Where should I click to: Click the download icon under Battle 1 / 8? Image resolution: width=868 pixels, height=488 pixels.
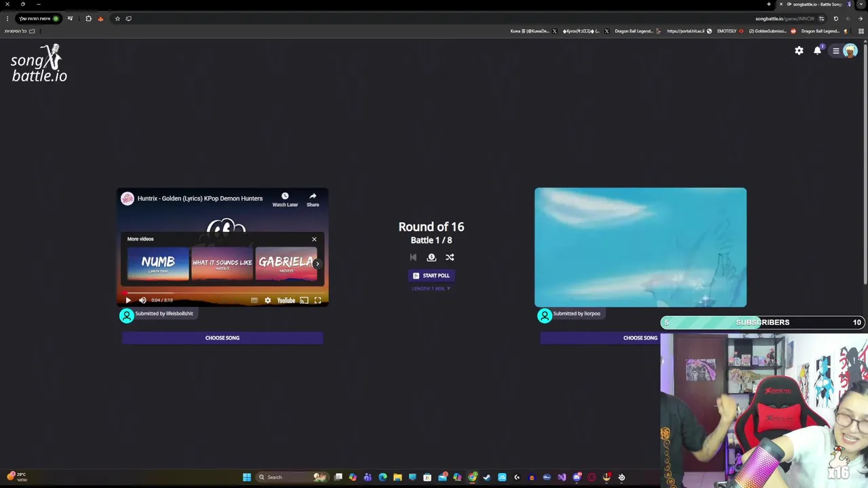click(x=431, y=258)
